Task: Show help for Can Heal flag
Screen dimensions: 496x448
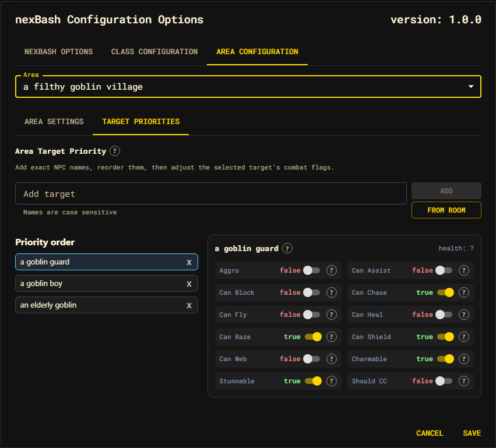Action: (x=464, y=315)
